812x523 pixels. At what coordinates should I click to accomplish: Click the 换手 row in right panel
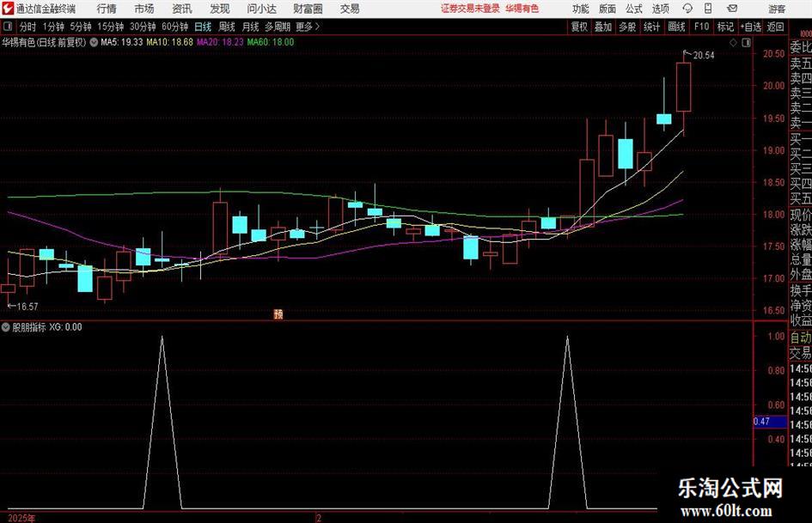[801, 290]
